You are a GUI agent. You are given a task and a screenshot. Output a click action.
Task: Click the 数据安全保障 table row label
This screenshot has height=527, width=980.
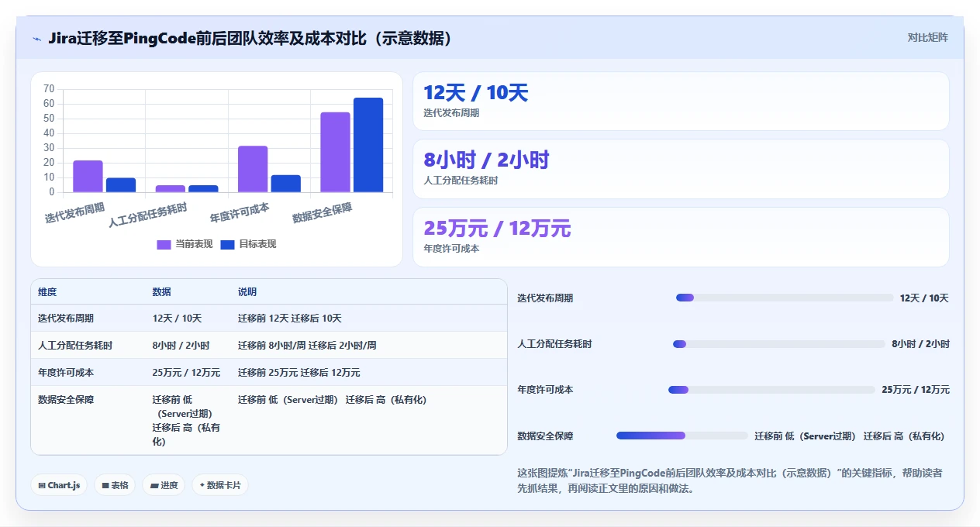tap(66, 400)
